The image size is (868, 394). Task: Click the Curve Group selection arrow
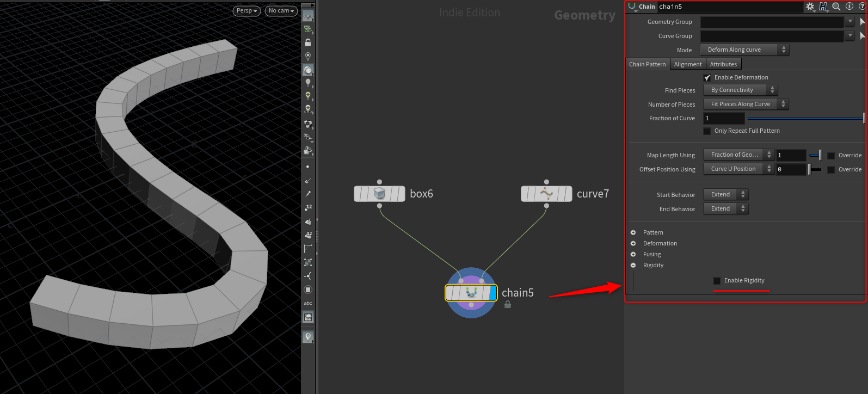tap(863, 36)
